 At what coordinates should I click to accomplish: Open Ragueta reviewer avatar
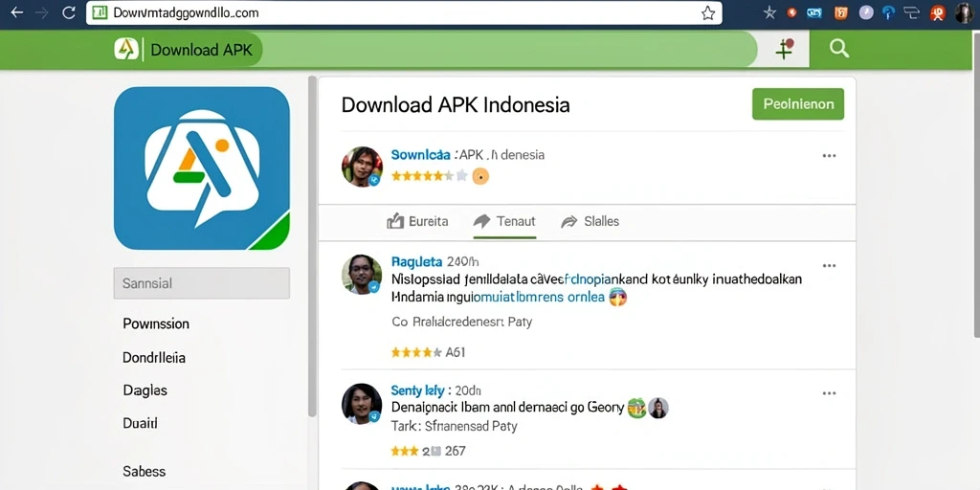tap(362, 275)
